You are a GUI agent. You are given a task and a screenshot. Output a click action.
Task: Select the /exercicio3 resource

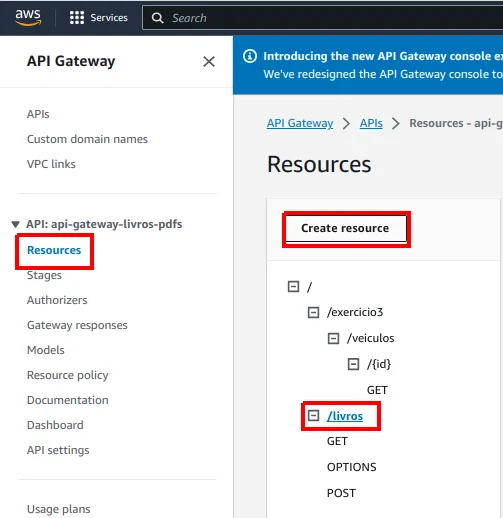pos(355,312)
